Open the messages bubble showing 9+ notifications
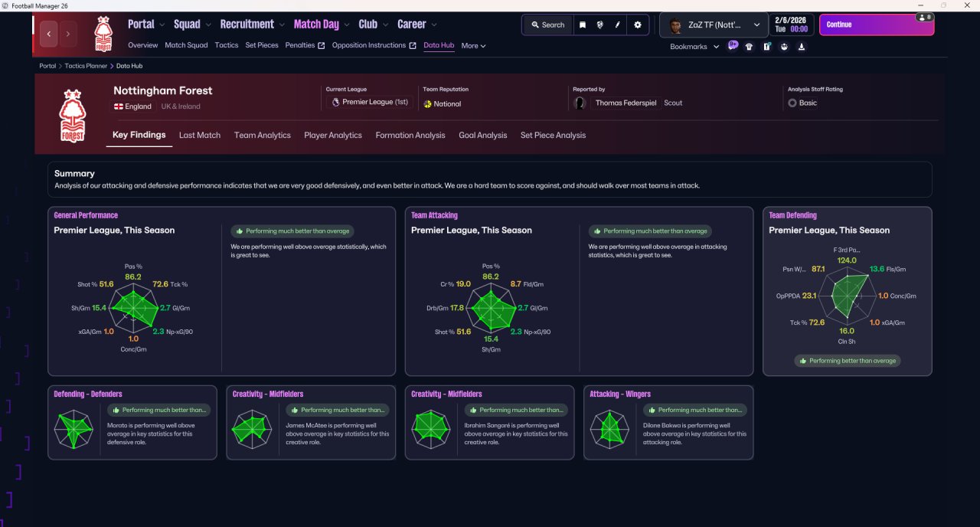The height and width of the screenshot is (527, 980). click(733, 46)
